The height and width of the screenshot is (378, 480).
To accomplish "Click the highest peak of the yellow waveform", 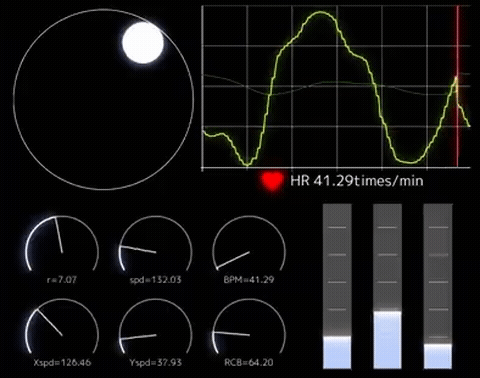I will (321, 12).
